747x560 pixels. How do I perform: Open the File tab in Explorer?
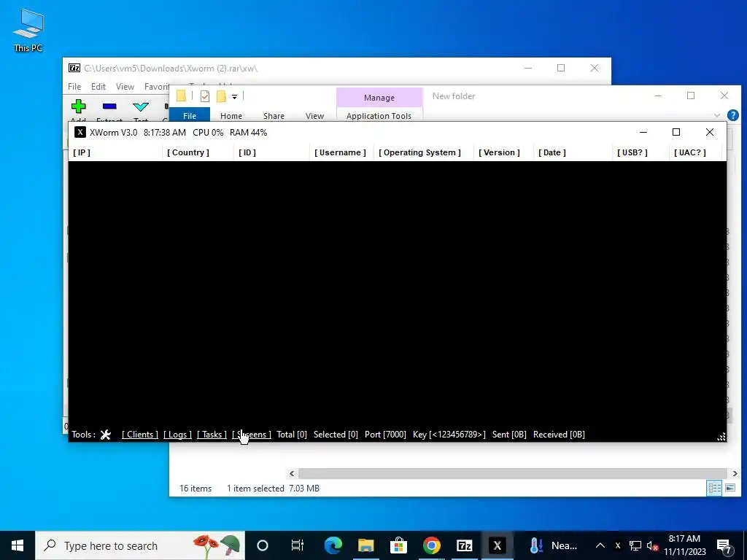[x=190, y=116]
